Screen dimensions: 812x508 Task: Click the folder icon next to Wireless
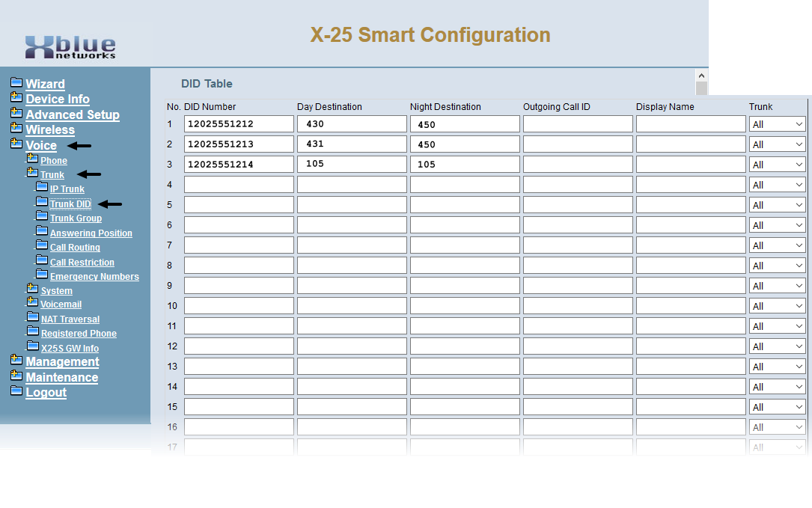coord(16,129)
